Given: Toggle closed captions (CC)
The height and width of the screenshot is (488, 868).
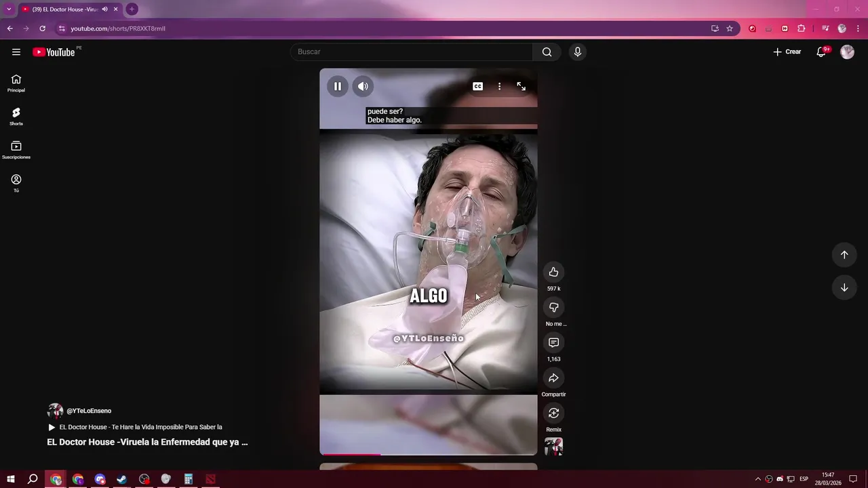Looking at the screenshot, I should (478, 86).
